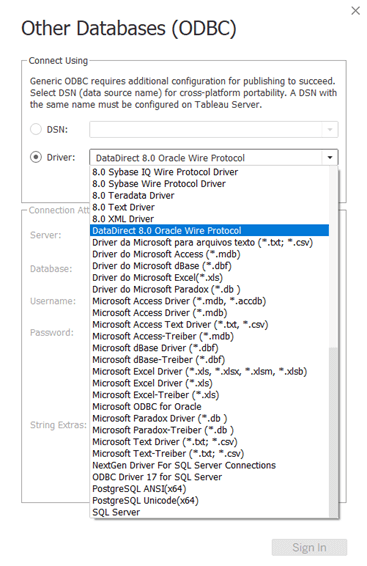Close the Other Databases (ODBC) dialog
The height and width of the screenshot is (566, 367).
355,11
